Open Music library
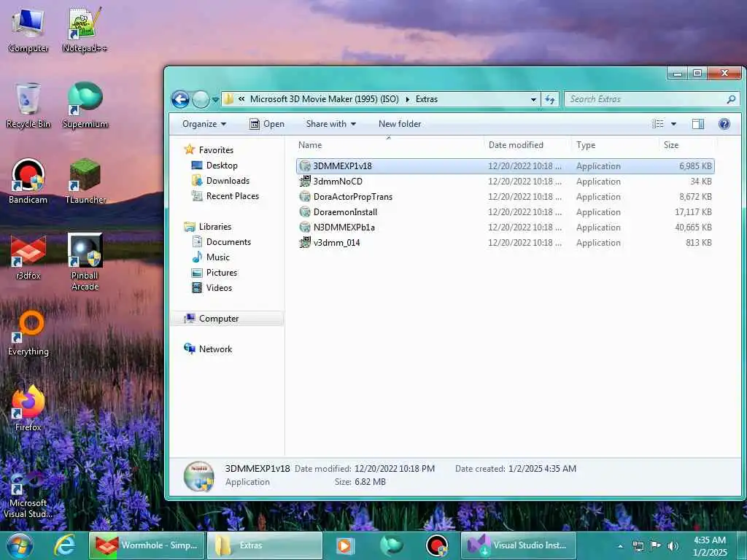Viewport: 747px width, 560px height. tap(217, 257)
